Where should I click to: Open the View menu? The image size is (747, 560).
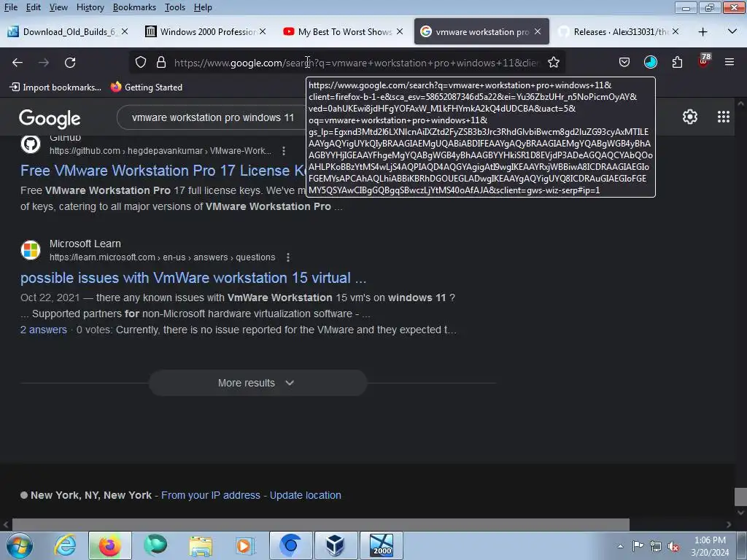(x=58, y=7)
